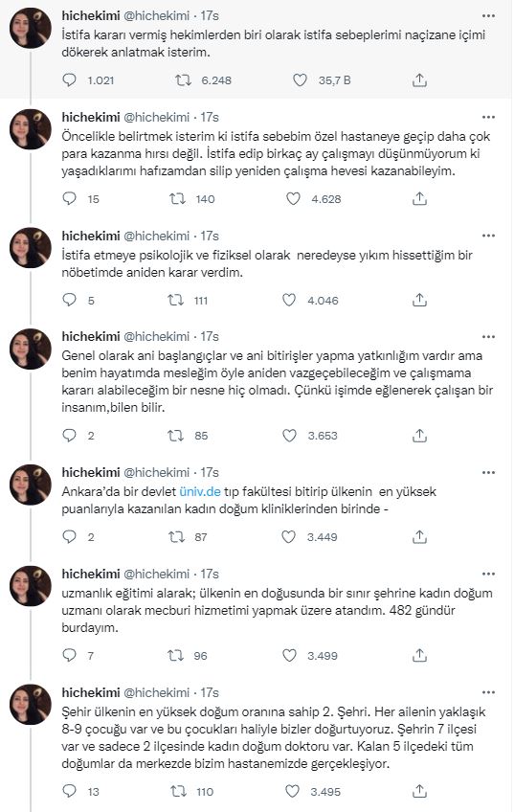
Task: Open more menu on last 'Şehir ülkenin' tweet
Action: pyautogui.click(x=488, y=692)
